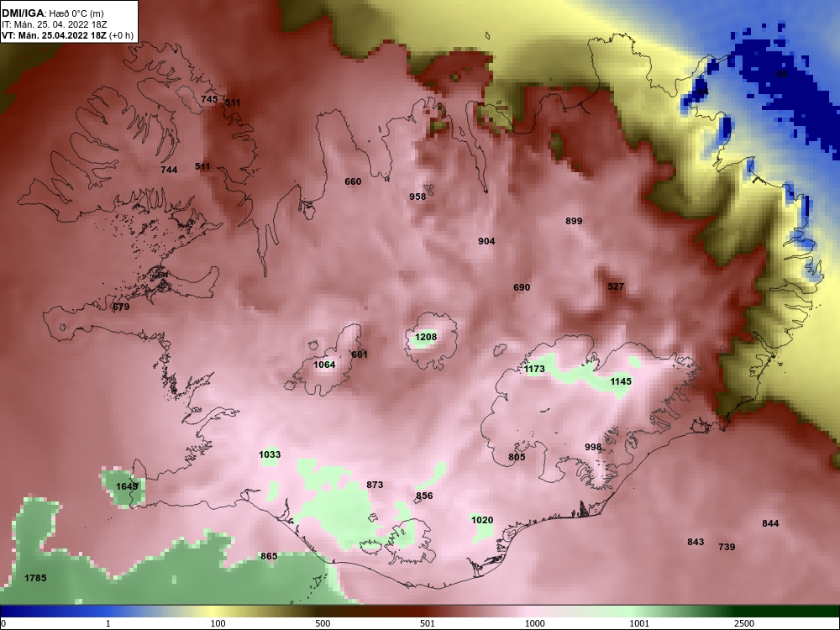Click the 1020 height value

[482, 520]
